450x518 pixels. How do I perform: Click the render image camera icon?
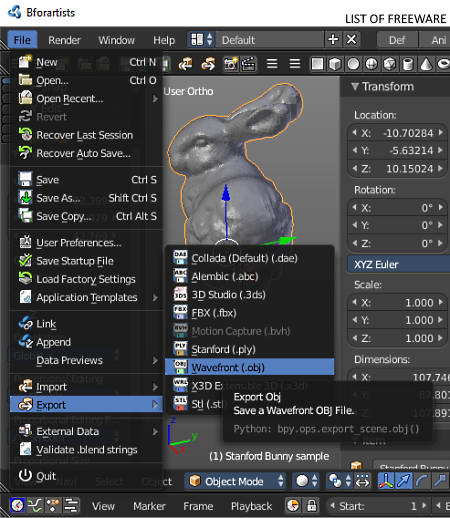231,63
